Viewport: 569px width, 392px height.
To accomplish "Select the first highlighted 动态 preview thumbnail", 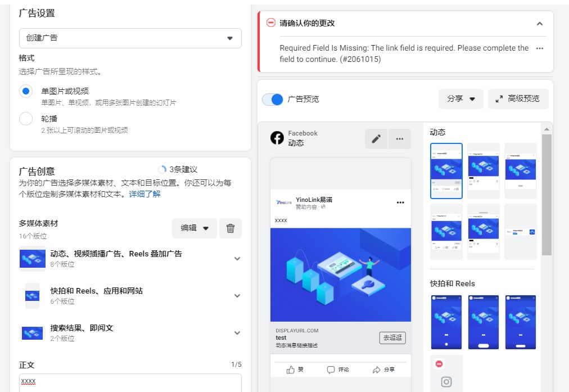I will tap(446, 171).
